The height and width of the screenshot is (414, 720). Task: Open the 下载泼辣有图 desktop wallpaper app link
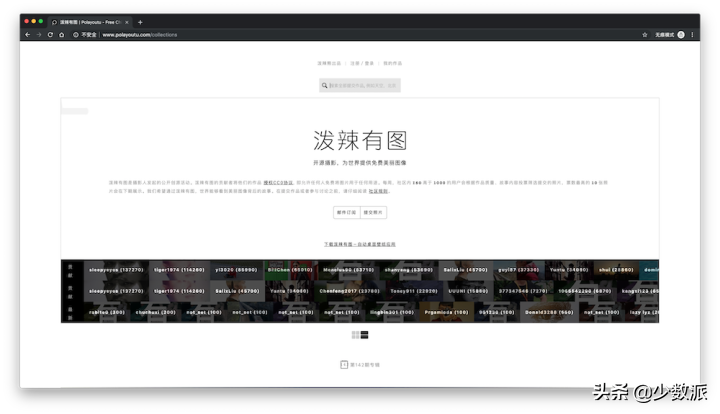360,244
